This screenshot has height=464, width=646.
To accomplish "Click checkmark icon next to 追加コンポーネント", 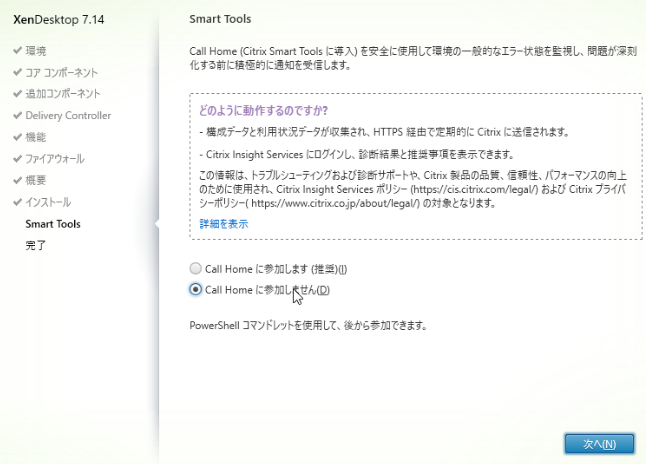I will pos(17,94).
